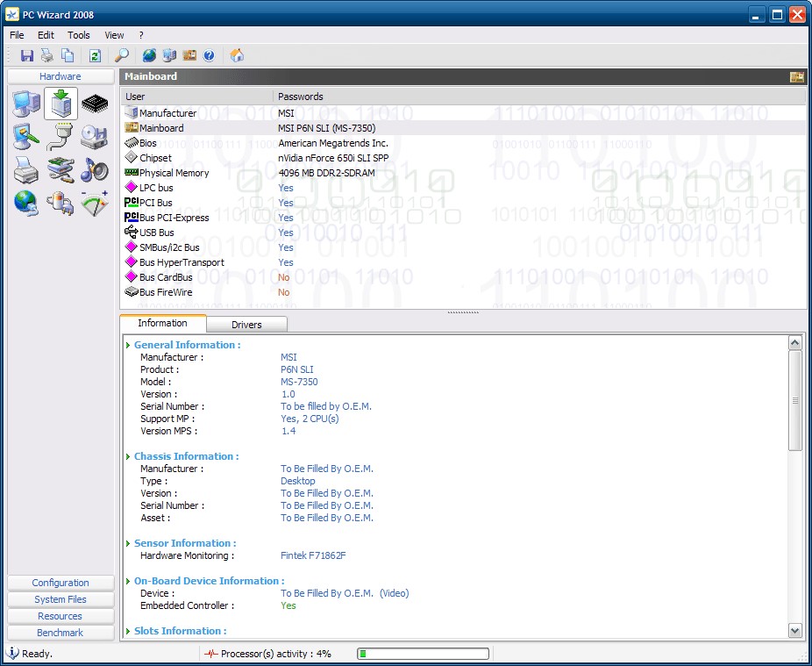Click the Search magnifier toolbar icon
812x666 pixels.
click(x=121, y=55)
